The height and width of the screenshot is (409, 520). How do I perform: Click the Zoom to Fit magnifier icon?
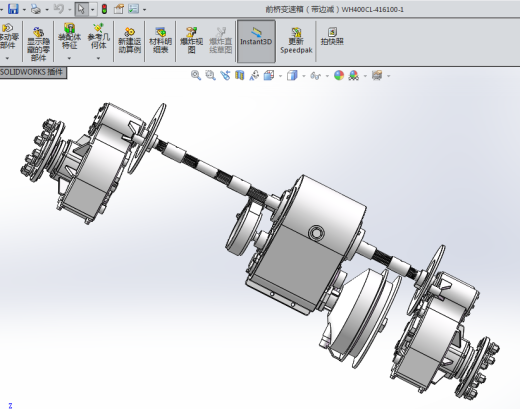(196, 75)
